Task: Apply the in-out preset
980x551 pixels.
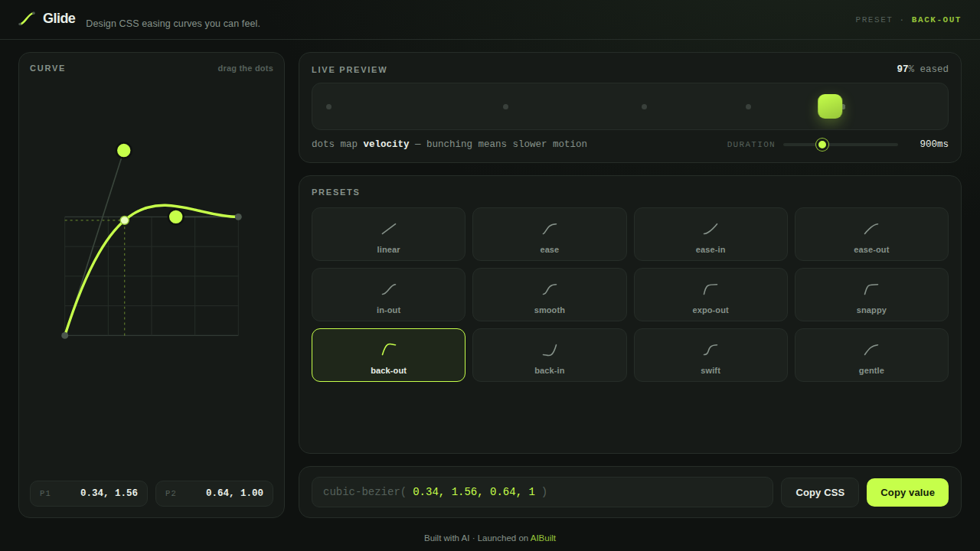Action: click(x=388, y=295)
